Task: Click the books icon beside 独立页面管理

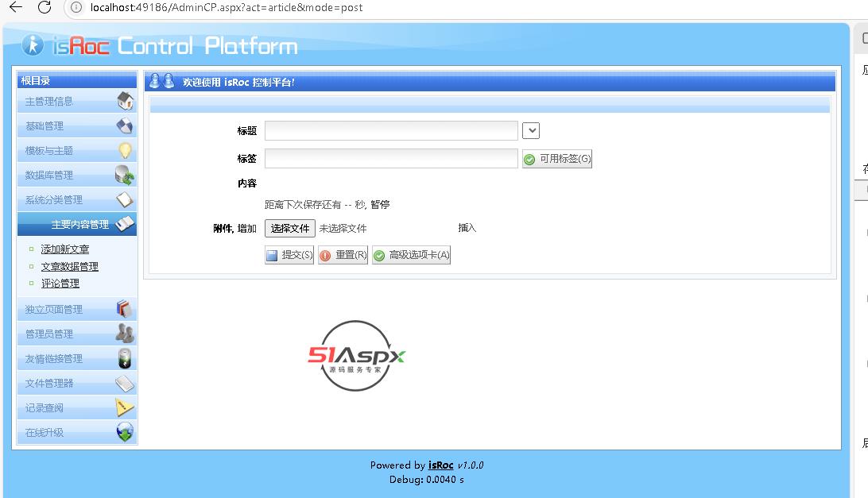Action: click(x=125, y=309)
